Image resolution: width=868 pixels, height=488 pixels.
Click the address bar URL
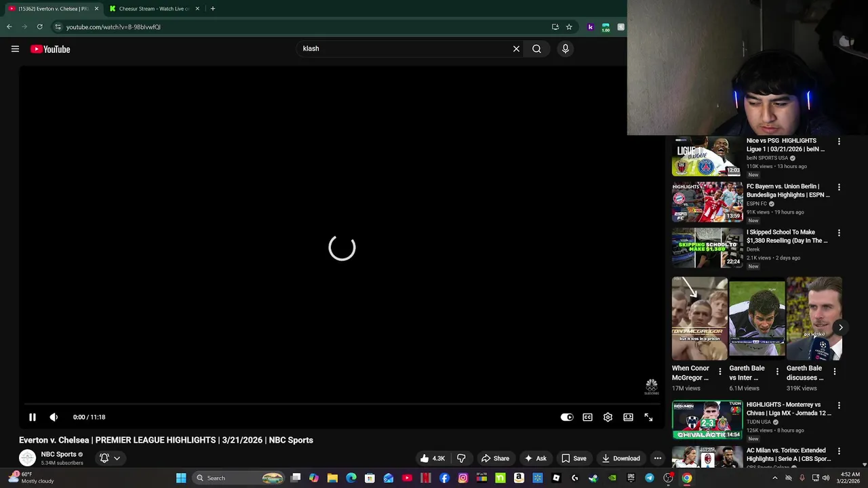pos(113,27)
